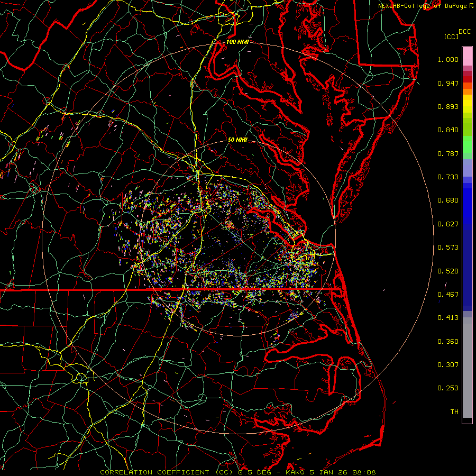Click the NEXLAB-College of DuPage watermark text
The height and width of the screenshot is (476, 476).
coord(423,6)
